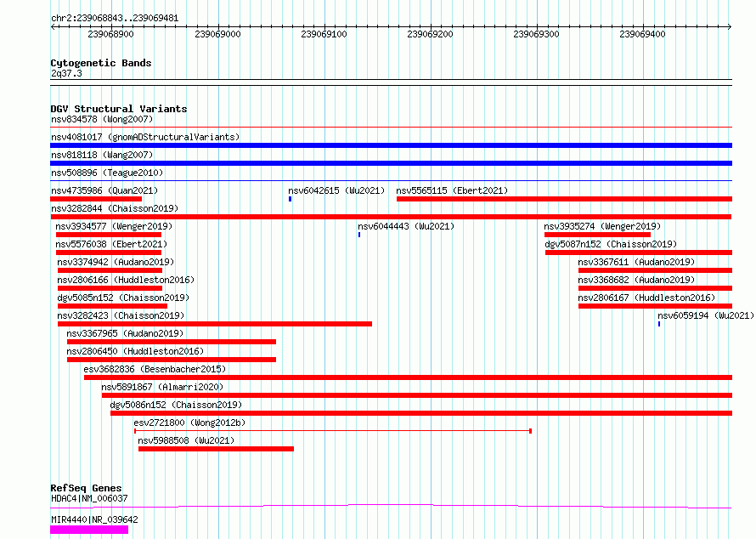
Task: Click the chr2:239068843..239069481 region text
Action: 115,19
